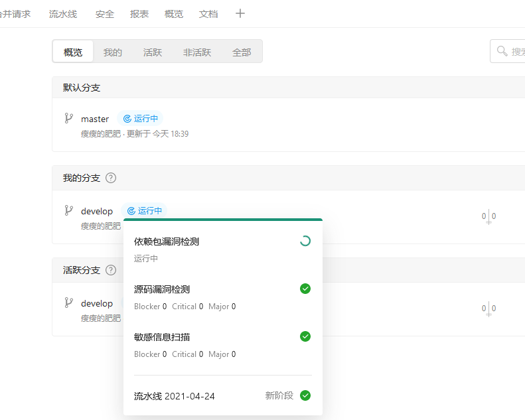The image size is (525, 420).
Task: Click the green check beside 新阶段
Action: (305, 395)
